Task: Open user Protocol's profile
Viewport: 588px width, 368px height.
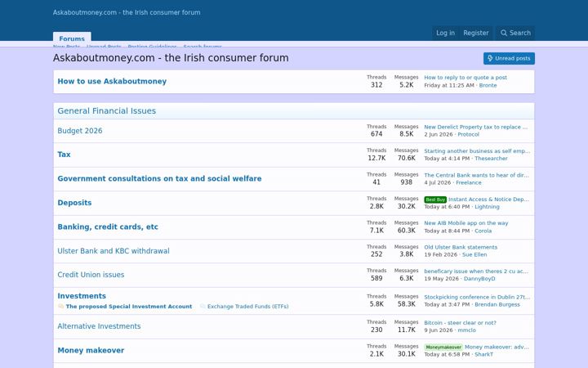Action: [468, 134]
